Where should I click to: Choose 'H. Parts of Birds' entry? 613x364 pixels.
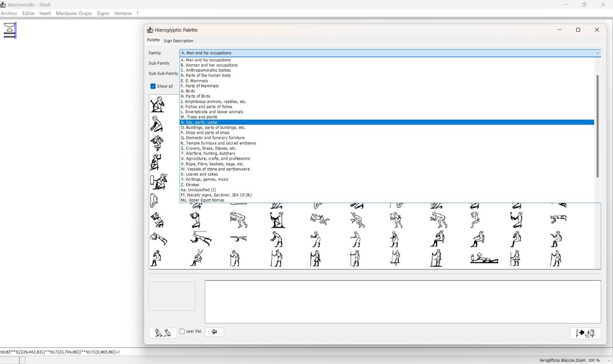pyautogui.click(x=387, y=96)
